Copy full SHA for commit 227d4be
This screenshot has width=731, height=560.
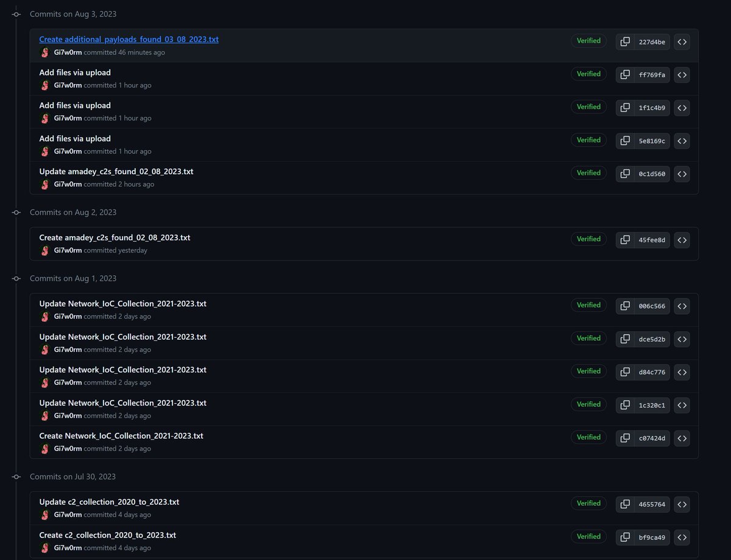click(x=625, y=42)
